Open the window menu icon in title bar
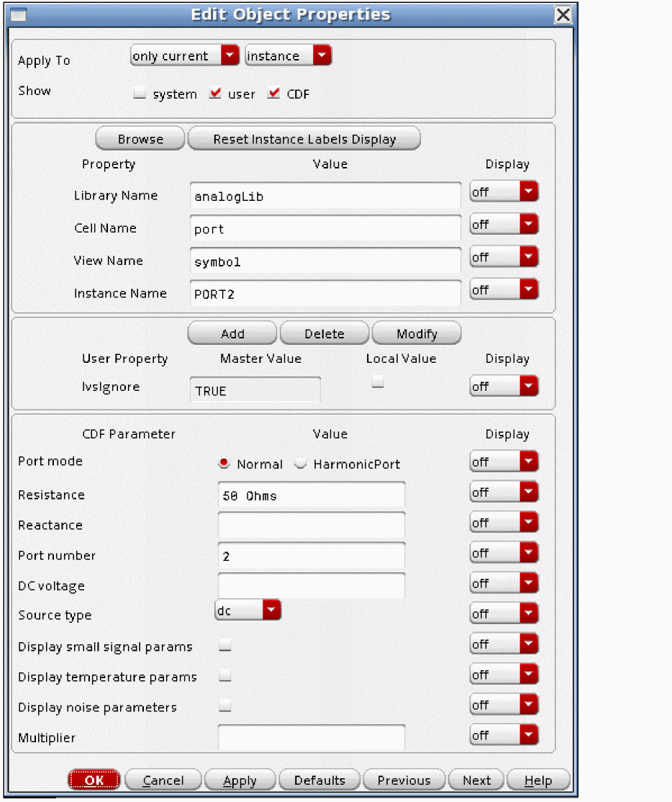This screenshot has width=672, height=802. [19, 15]
